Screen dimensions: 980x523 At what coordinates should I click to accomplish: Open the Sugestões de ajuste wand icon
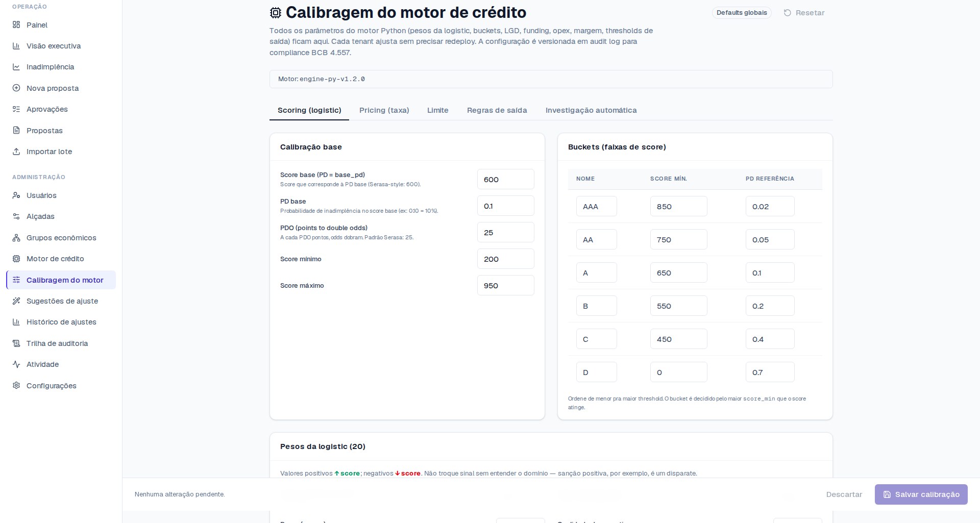pos(16,301)
